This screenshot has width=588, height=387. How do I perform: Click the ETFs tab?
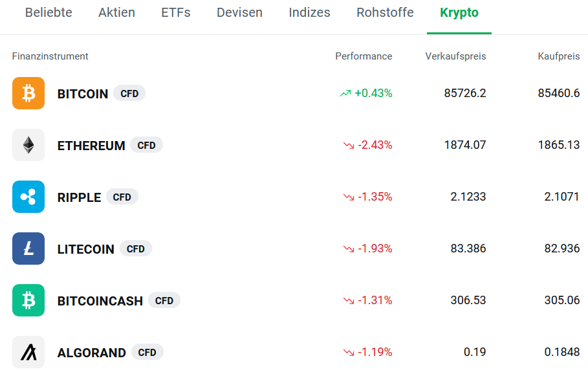[175, 12]
